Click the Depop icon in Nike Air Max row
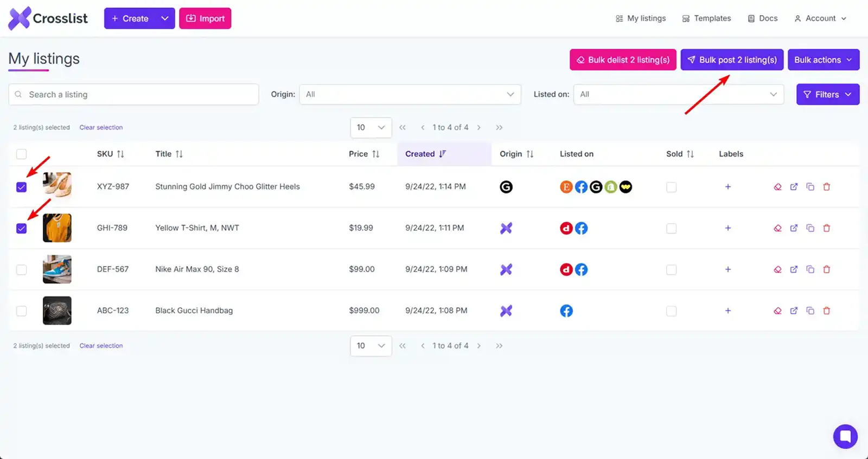Viewport: 868px width, 459px height. (x=566, y=269)
